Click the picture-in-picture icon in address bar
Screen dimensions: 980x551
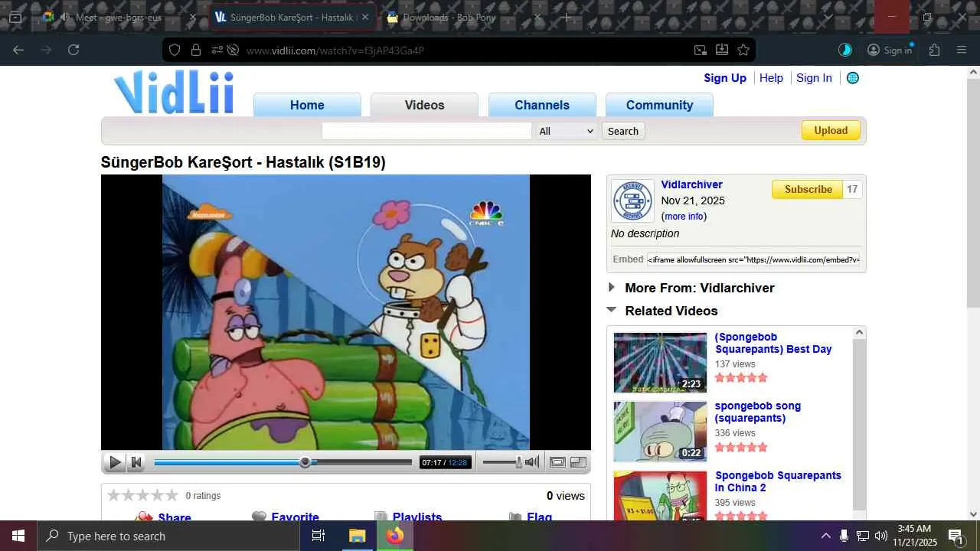pyautogui.click(x=700, y=50)
